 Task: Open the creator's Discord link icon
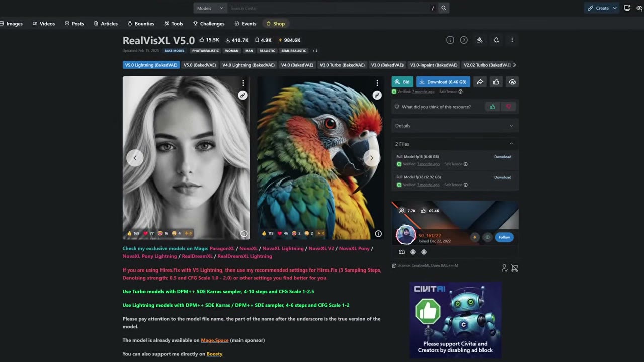[401, 252]
